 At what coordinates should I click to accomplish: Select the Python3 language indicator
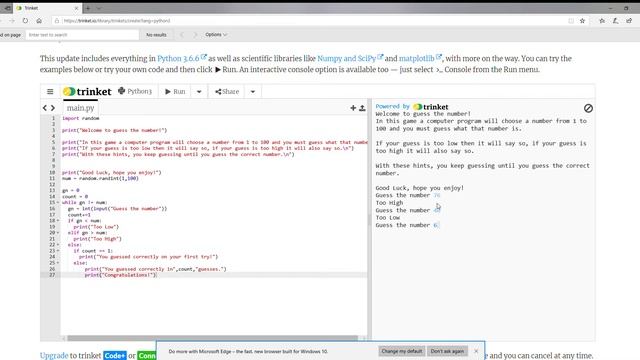135,91
